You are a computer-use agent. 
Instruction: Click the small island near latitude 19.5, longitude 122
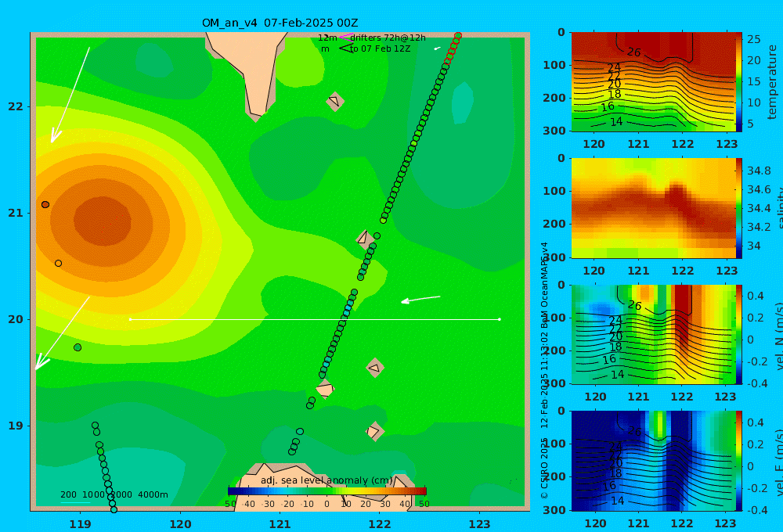click(x=375, y=368)
